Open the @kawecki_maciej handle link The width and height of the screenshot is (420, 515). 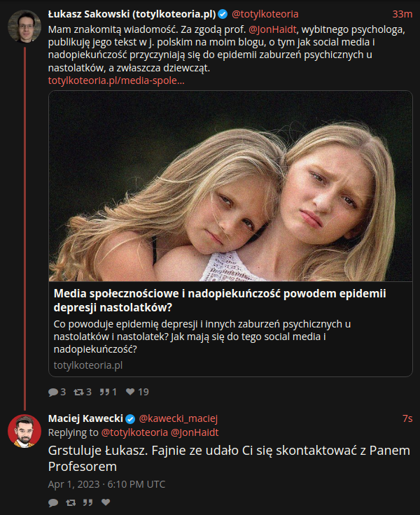[x=178, y=418]
